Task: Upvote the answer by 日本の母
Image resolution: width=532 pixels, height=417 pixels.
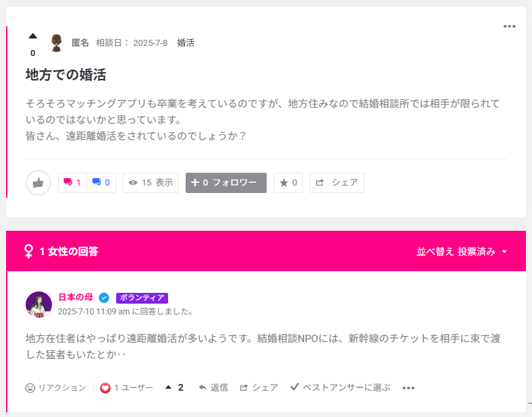Action: click(168, 387)
